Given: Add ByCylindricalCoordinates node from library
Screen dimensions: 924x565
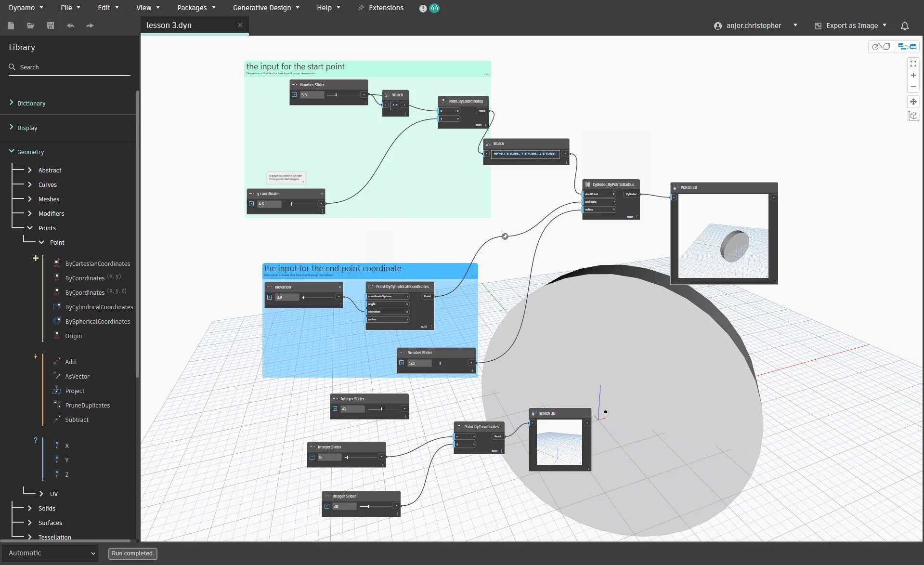Looking at the screenshot, I should [99, 307].
